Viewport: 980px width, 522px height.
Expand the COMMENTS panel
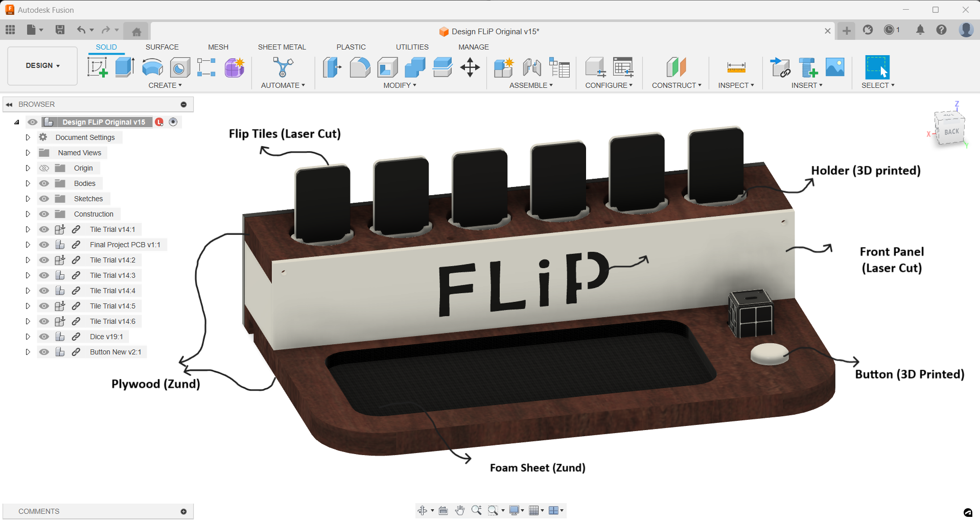(183, 511)
